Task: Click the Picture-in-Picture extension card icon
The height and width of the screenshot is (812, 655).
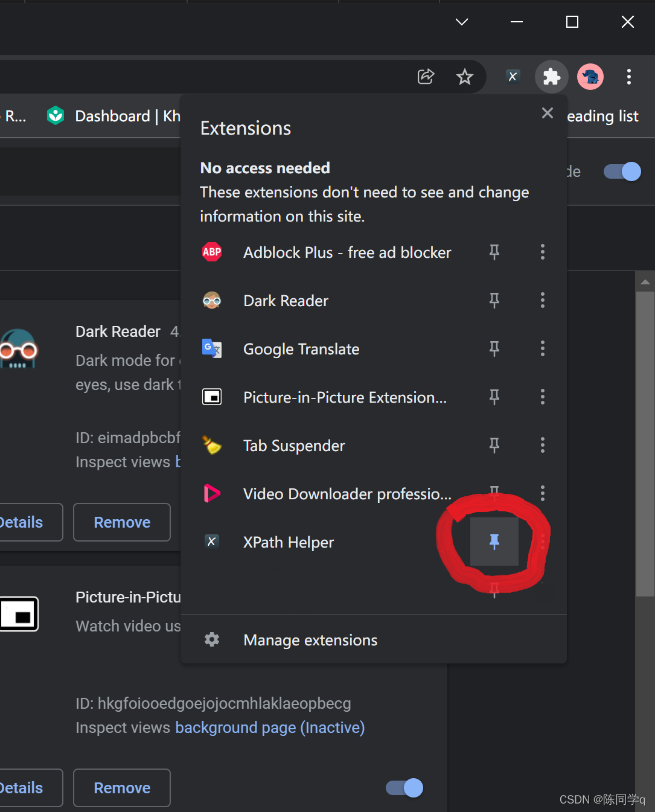Action: point(19,614)
